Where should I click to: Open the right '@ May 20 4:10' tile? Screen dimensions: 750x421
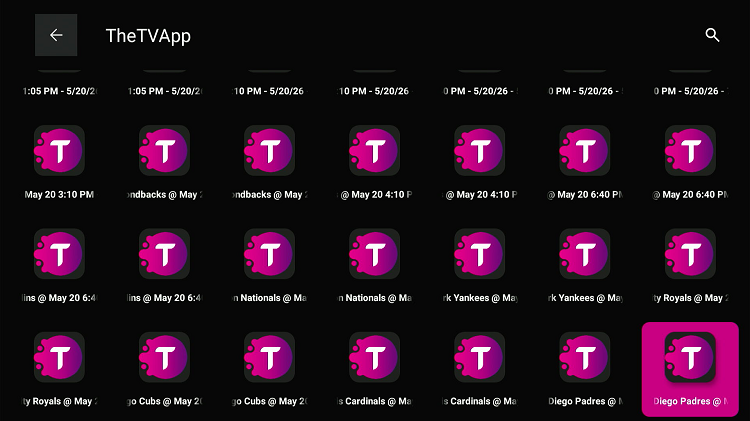pyautogui.click(x=480, y=163)
